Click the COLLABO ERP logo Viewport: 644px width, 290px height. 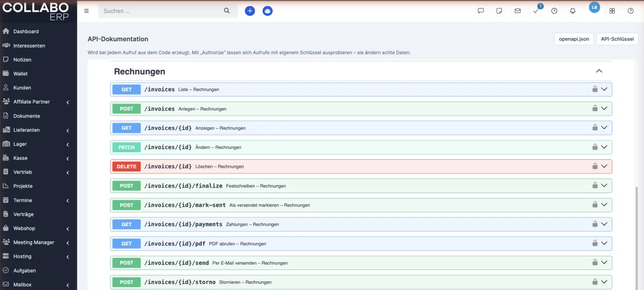35,11
